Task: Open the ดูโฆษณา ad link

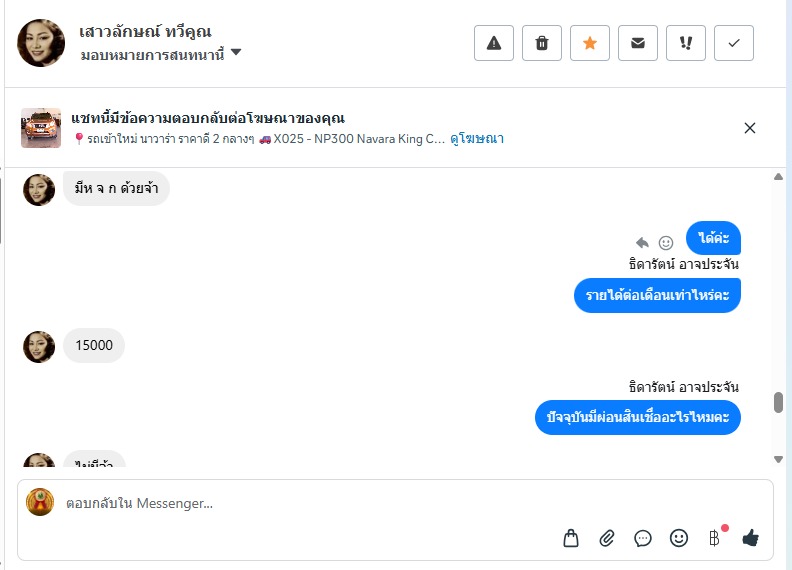Action: pyautogui.click(x=477, y=139)
